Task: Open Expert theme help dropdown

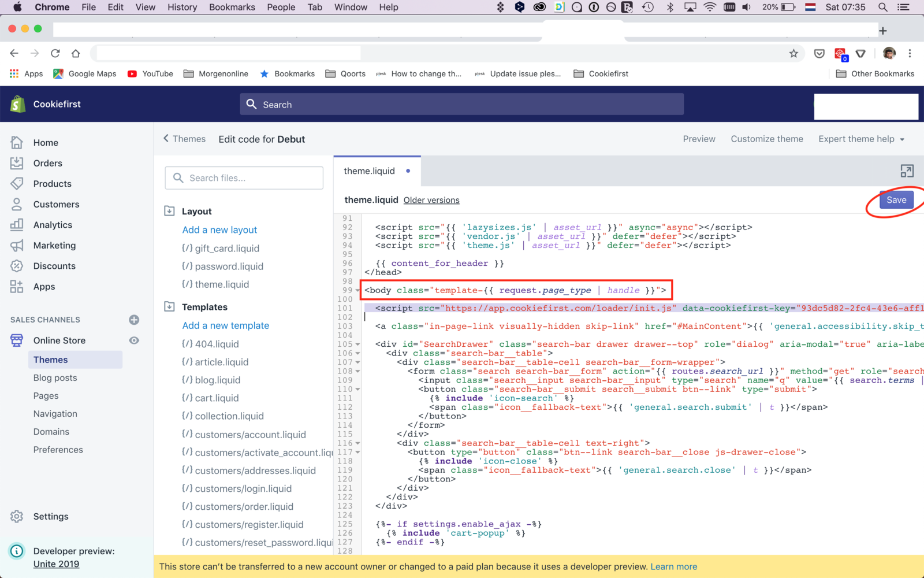Action: click(x=861, y=139)
